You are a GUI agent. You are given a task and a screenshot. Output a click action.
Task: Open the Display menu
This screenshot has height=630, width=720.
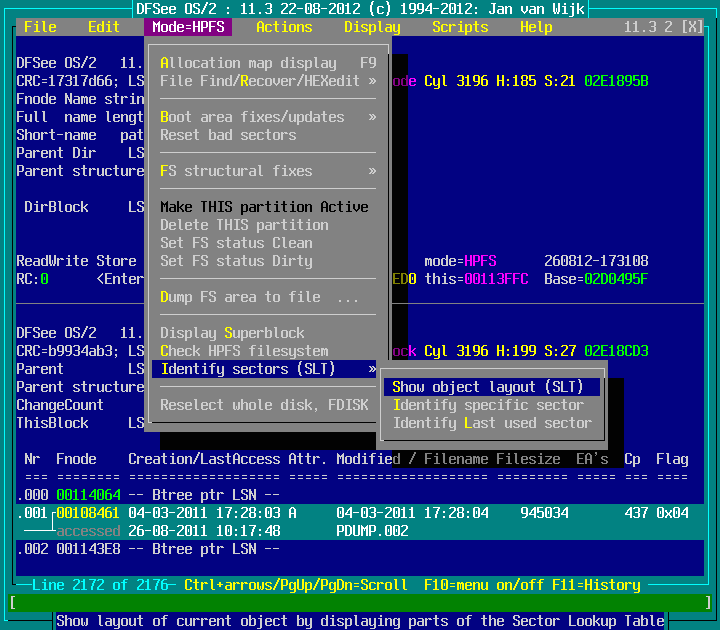point(372,27)
